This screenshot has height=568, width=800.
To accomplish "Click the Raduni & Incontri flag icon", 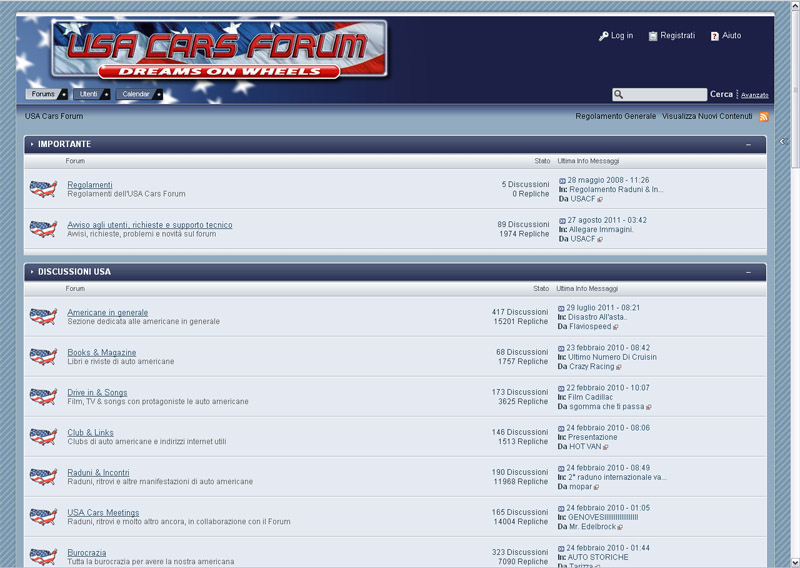I will (x=43, y=477).
